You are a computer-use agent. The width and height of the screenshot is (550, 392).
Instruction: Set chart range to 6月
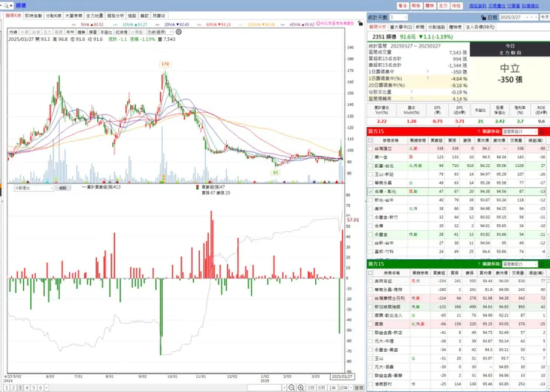click(321, 388)
